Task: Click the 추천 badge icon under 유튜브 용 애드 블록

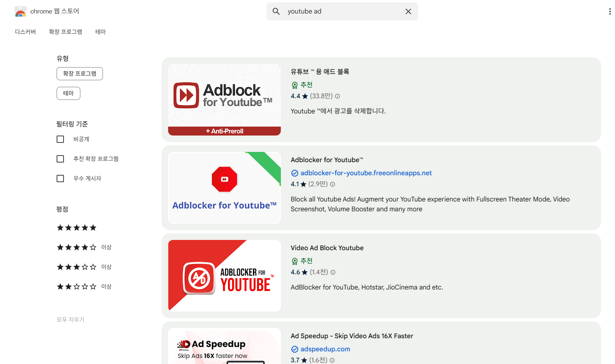Action: click(x=294, y=85)
